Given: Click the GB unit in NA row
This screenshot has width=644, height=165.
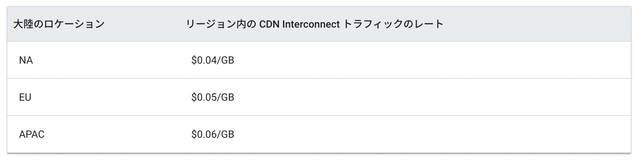Looking at the screenshot, I should click(228, 60).
